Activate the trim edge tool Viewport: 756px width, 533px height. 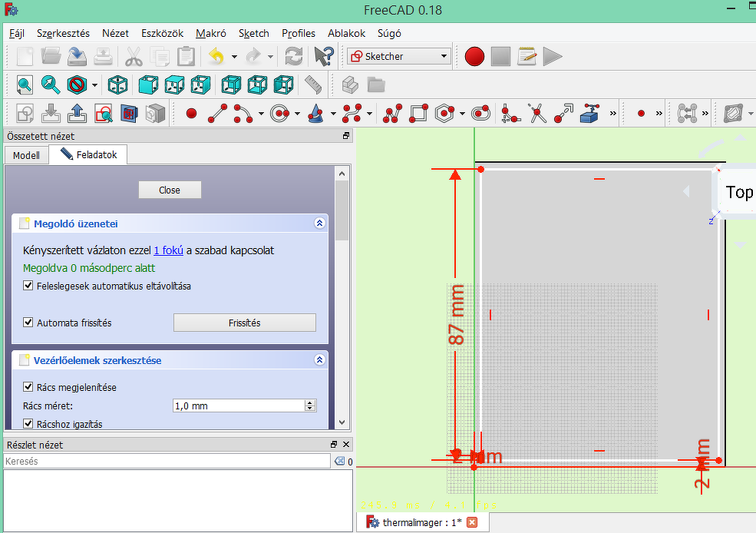537,114
